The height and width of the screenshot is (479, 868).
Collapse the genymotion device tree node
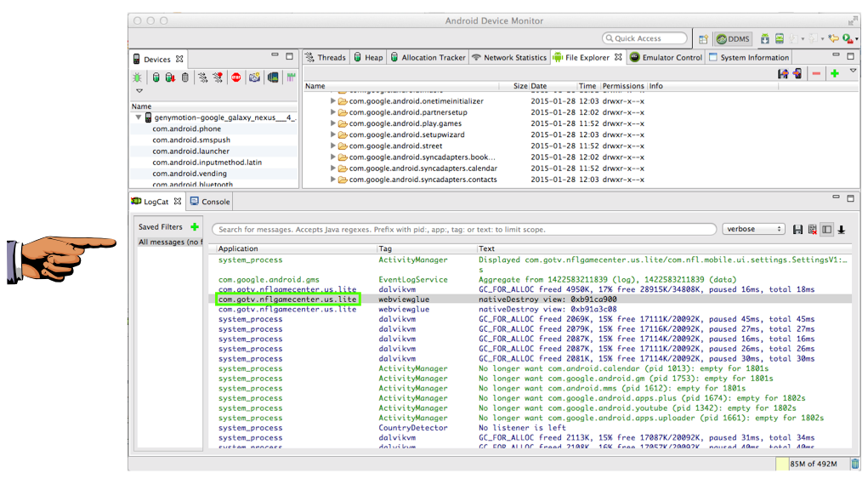click(x=139, y=117)
